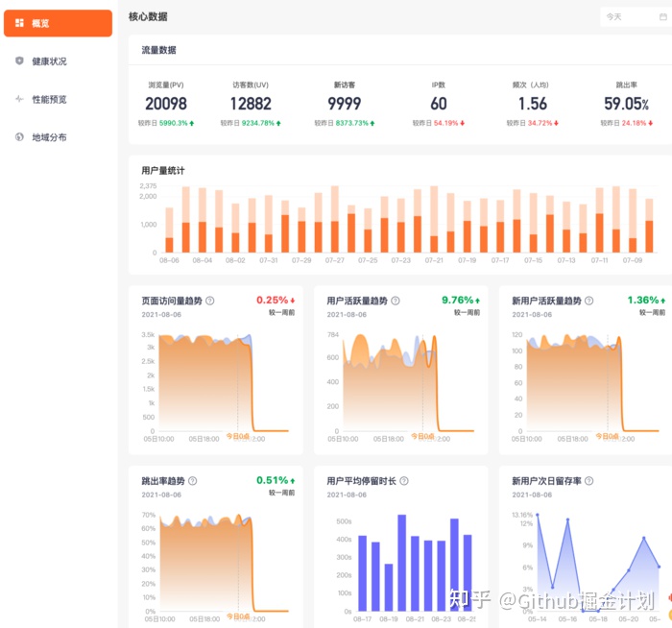Click help icon next to 用户活跃量趋势
672x628 pixels.
coord(396,301)
